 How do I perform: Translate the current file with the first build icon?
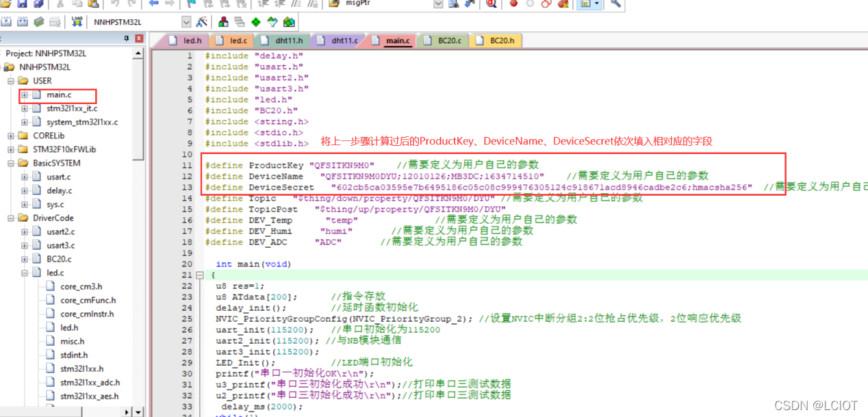tap(6, 22)
